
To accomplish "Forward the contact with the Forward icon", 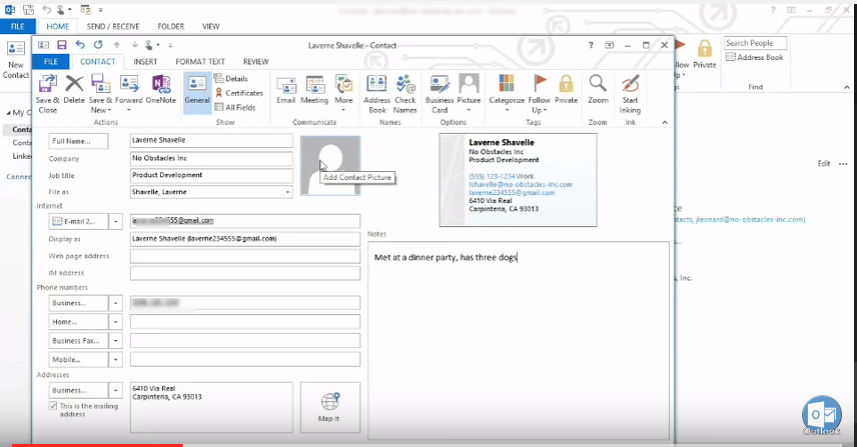I will pyautogui.click(x=128, y=93).
